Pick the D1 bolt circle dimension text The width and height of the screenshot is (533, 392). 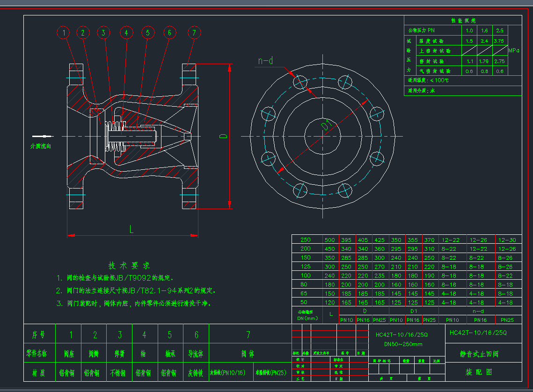[x=328, y=125]
